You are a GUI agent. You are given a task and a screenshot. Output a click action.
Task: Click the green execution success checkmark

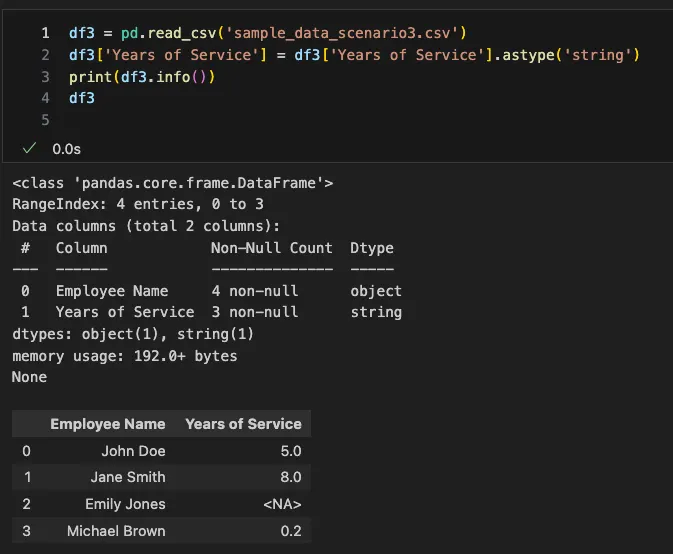pos(30,147)
